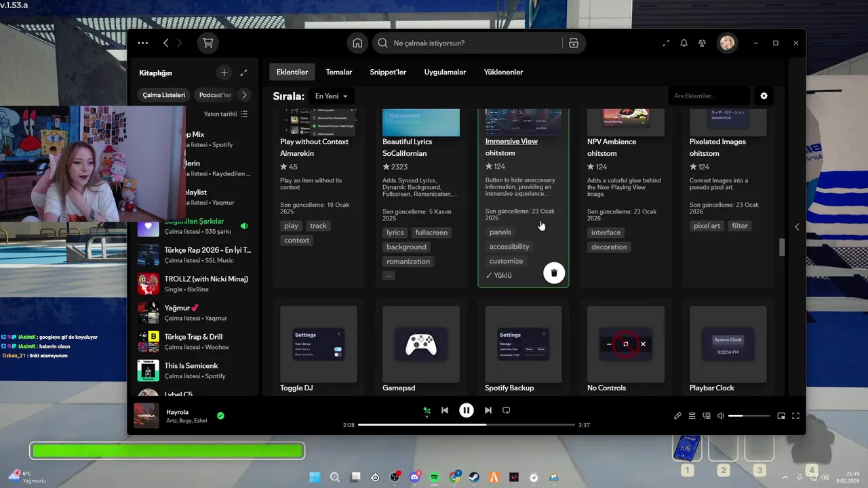Open Steam from the Windows taskbar

pos(475,477)
